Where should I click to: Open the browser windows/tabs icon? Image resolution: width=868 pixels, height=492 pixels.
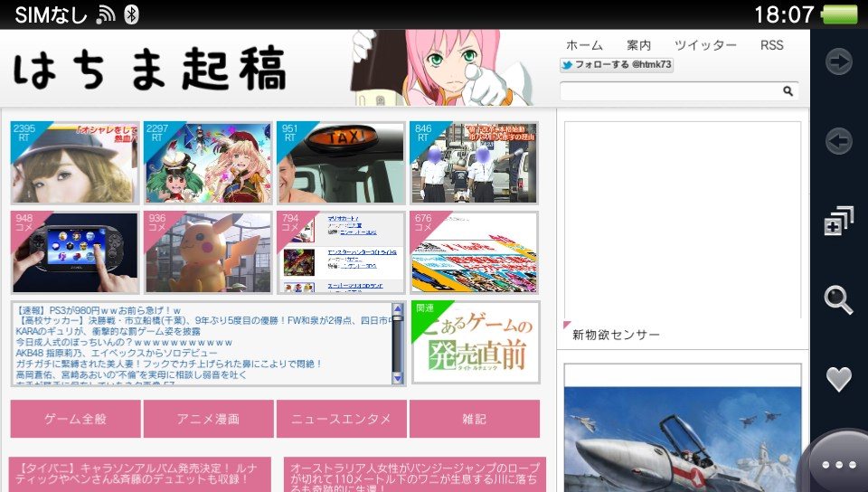(x=839, y=221)
